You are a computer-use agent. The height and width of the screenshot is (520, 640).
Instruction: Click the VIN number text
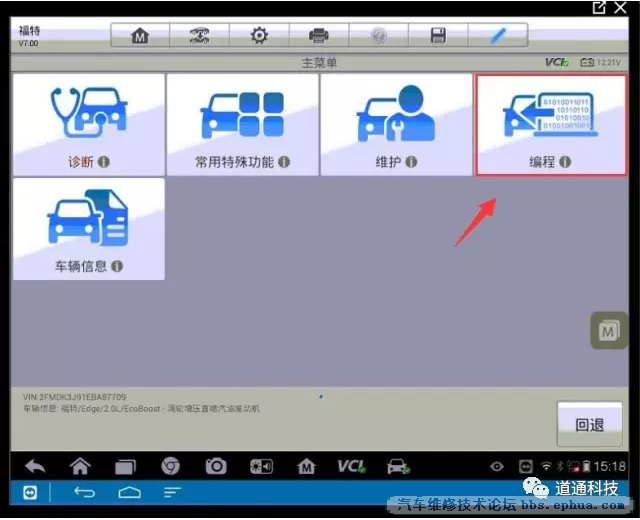click(x=74, y=397)
